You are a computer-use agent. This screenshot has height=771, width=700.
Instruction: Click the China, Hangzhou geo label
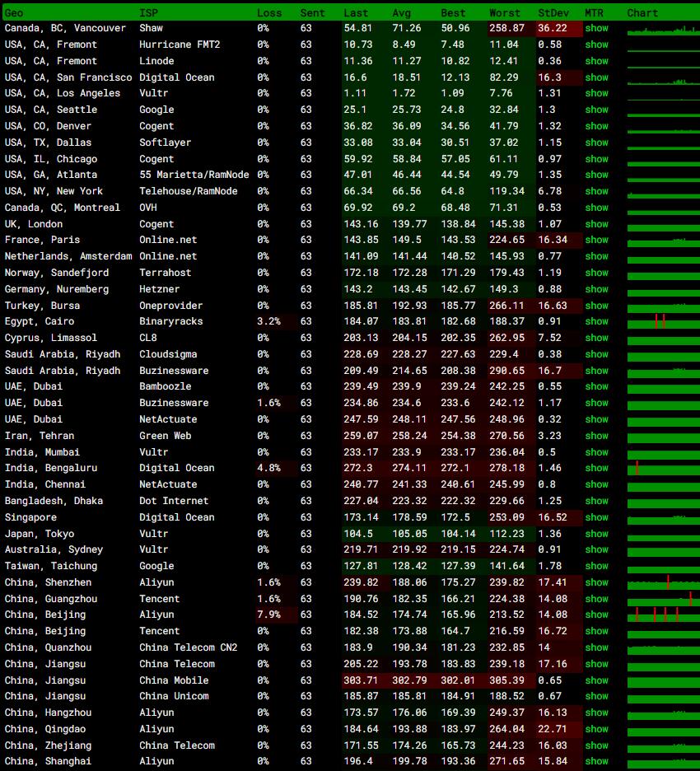click(x=48, y=713)
